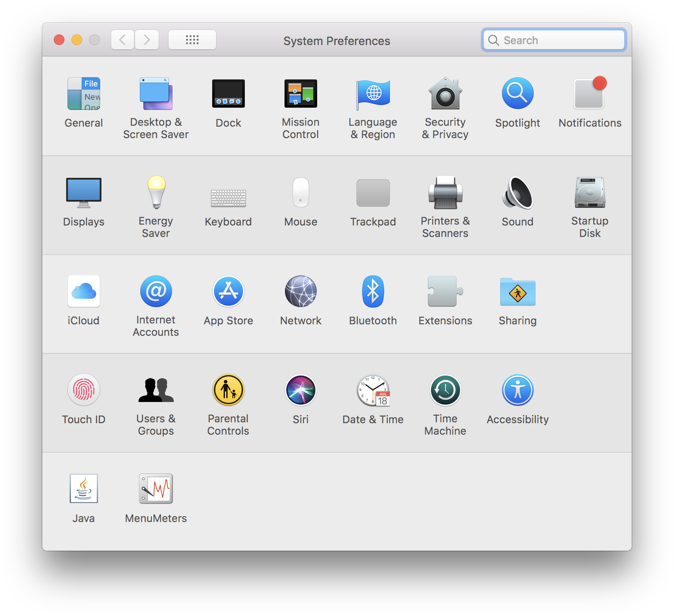Go forward with the right arrow button
The width and height of the screenshot is (674, 616).
[x=147, y=40]
